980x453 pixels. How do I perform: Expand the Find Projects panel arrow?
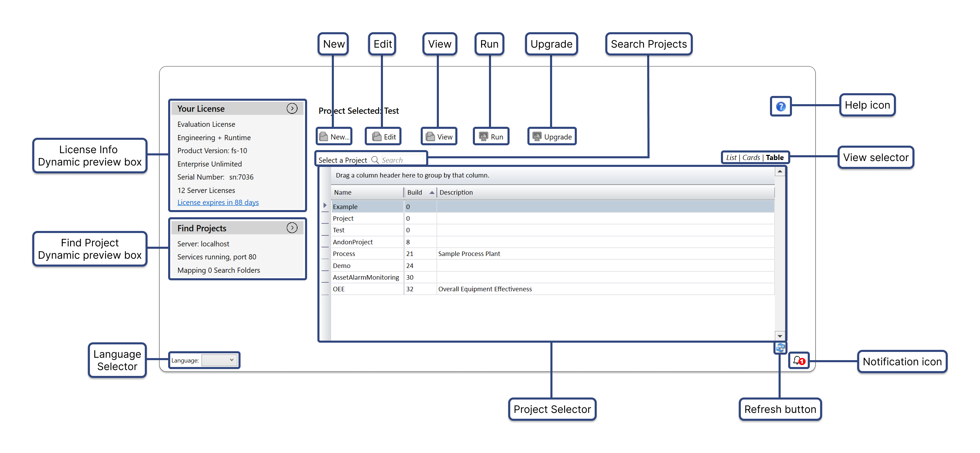click(292, 228)
